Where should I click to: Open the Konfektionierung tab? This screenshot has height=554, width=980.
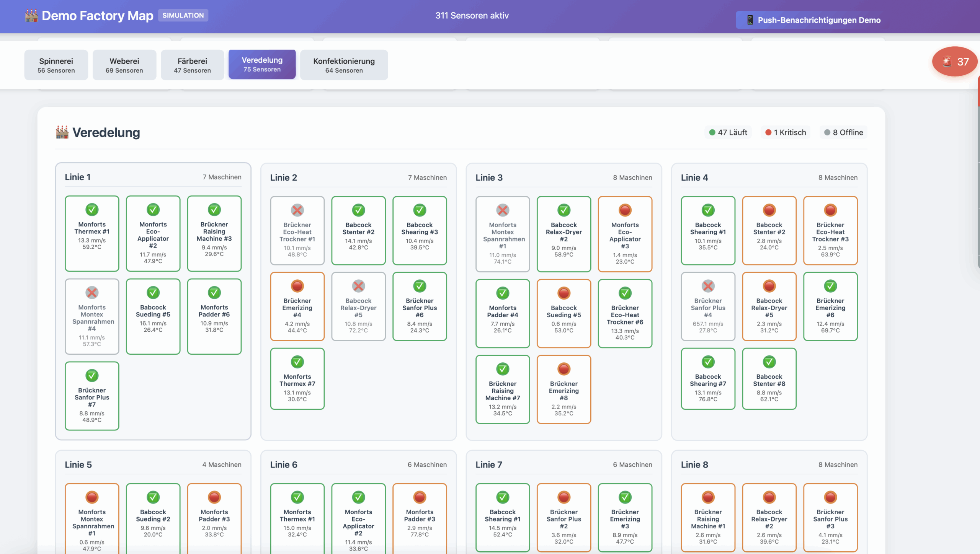[x=344, y=65]
